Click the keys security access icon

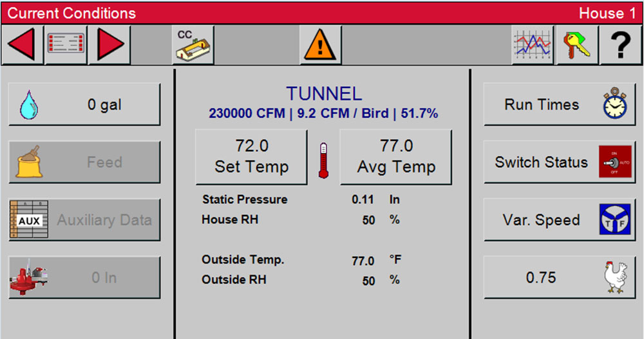[x=576, y=45]
